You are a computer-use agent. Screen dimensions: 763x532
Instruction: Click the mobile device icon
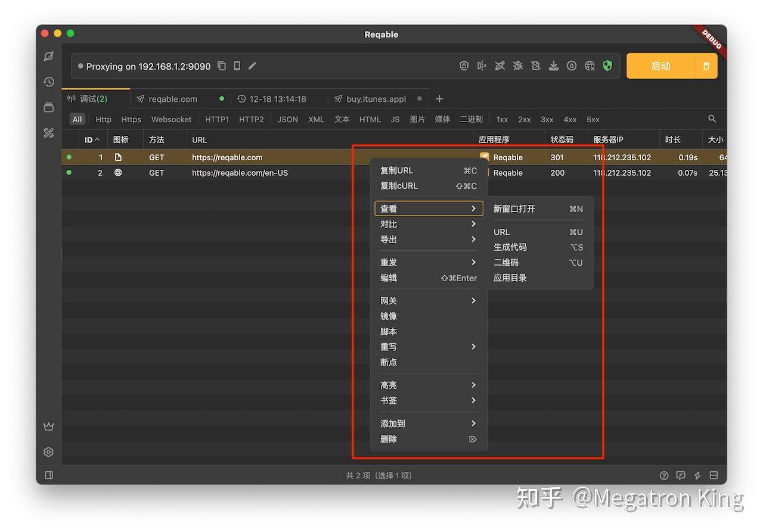coord(237,66)
